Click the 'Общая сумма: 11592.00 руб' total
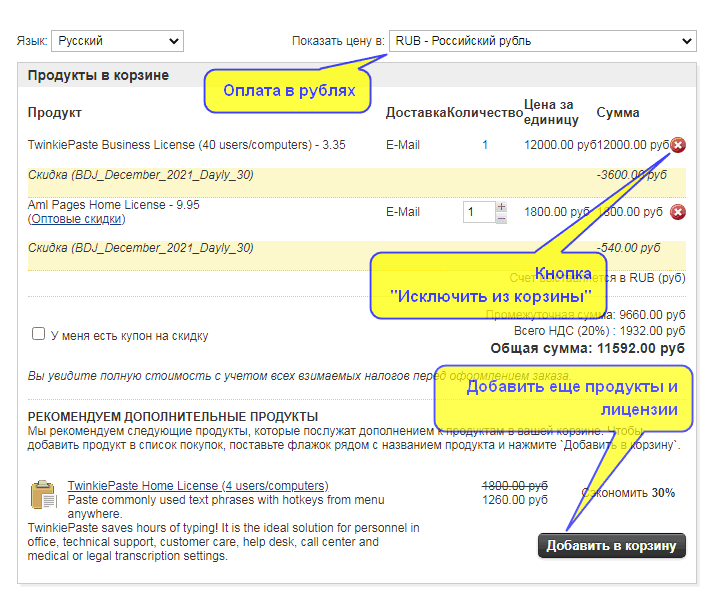Viewport: 723px width, 593px height. (587, 348)
